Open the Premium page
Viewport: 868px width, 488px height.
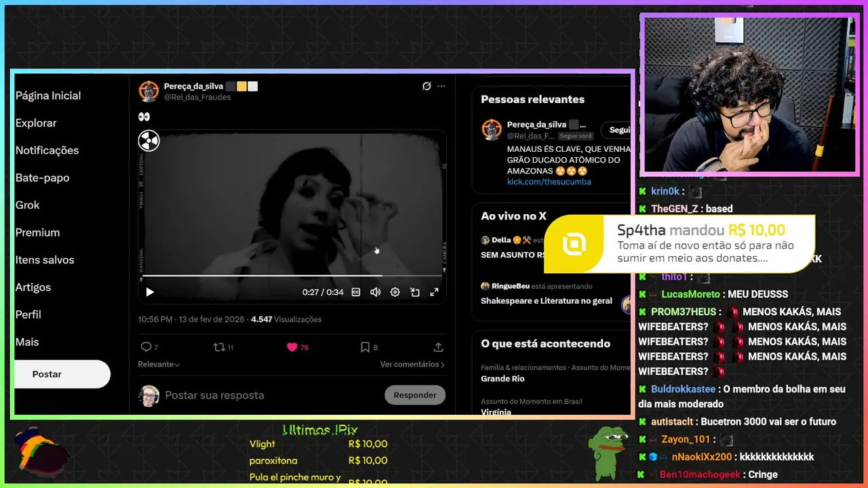pyautogui.click(x=37, y=232)
